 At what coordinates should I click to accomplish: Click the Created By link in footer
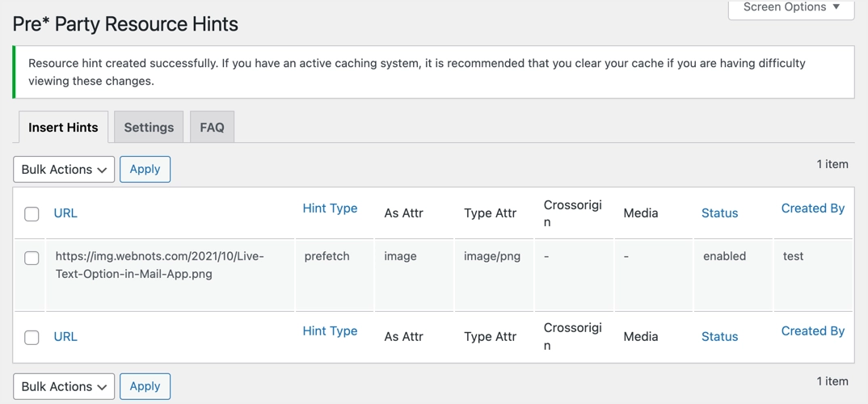coord(812,331)
